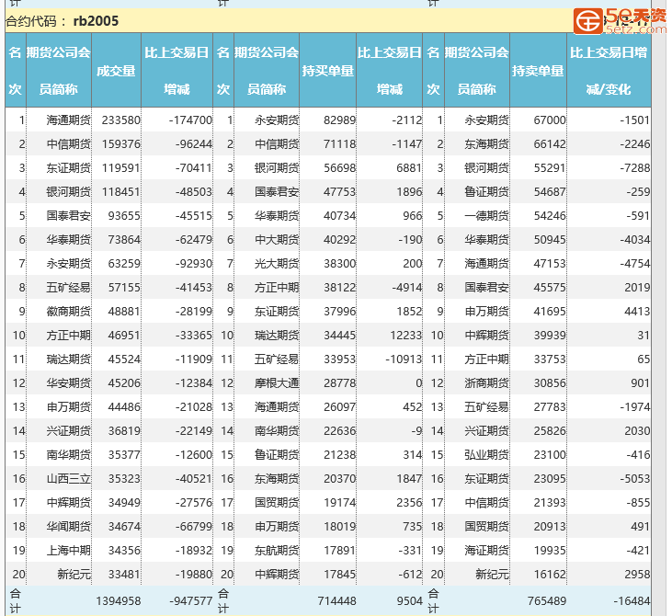The image size is (672, 616).
Task: Select the cell showing 159376
Action: pos(120,144)
